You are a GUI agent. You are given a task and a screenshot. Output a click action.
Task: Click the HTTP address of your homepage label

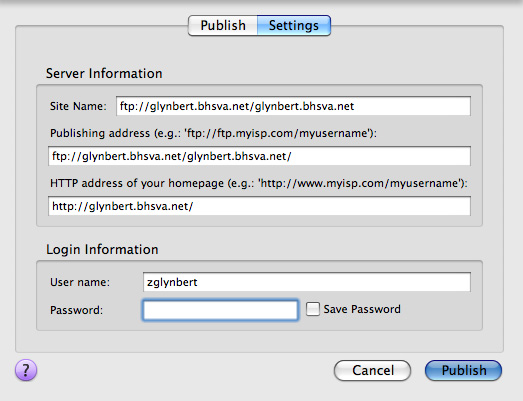259,183
